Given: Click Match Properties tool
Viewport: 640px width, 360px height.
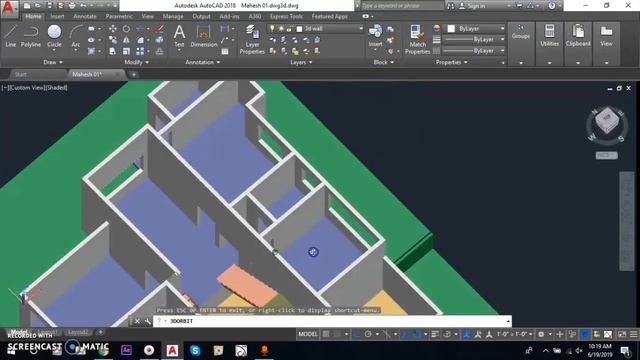Looking at the screenshot, I should tap(417, 39).
